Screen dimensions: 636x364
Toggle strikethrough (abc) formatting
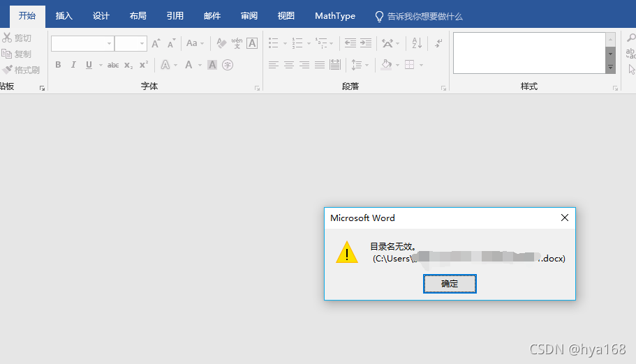[113, 65]
